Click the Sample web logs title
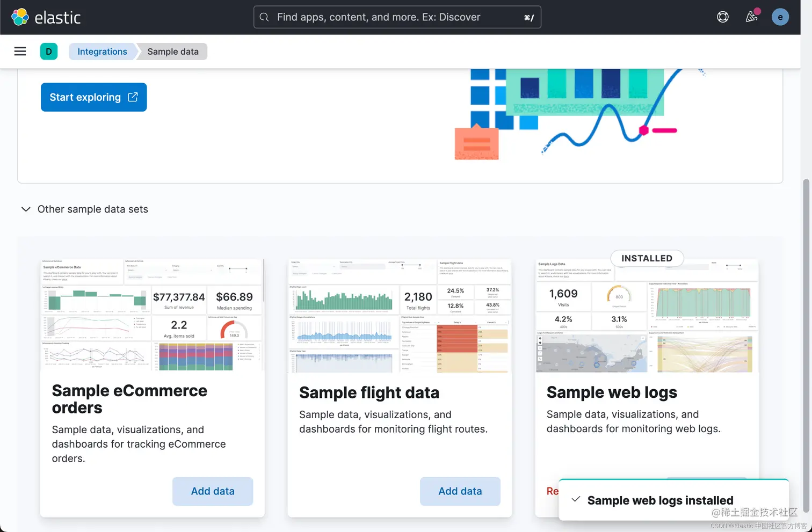 [612, 392]
